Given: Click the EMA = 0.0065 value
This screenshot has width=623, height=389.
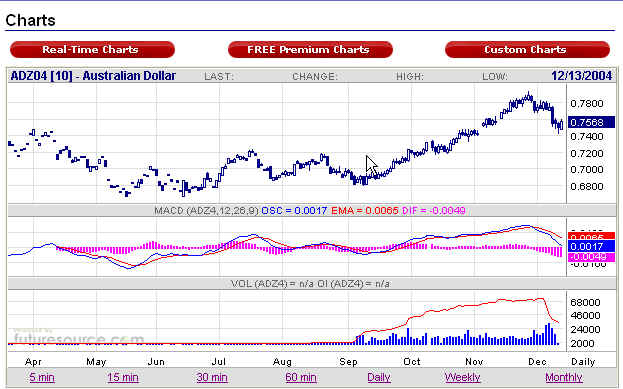Looking at the screenshot, I should pyautogui.click(x=364, y=211).
